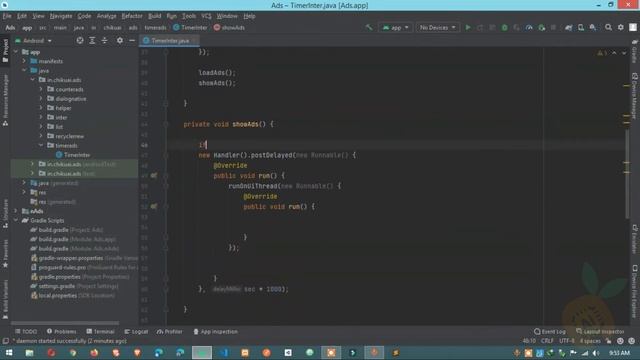The height and width of the screenshot is (360, 640).
Task: Collapse the app module tree node
Action: pos(16,52)
